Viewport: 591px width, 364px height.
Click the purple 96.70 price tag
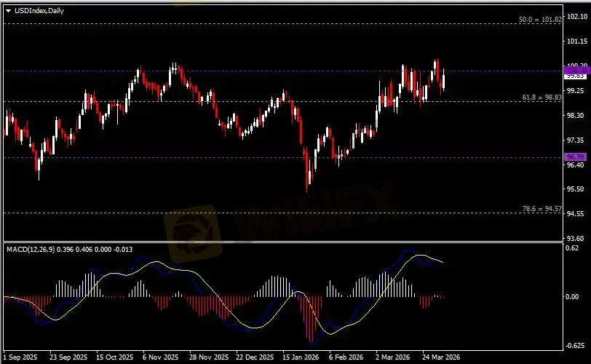point(575,157)
